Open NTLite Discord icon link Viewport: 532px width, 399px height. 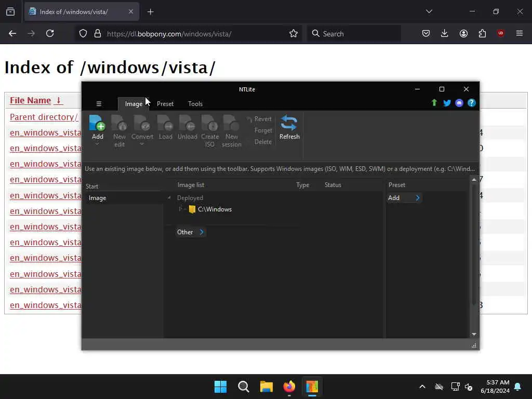point(459,103)
